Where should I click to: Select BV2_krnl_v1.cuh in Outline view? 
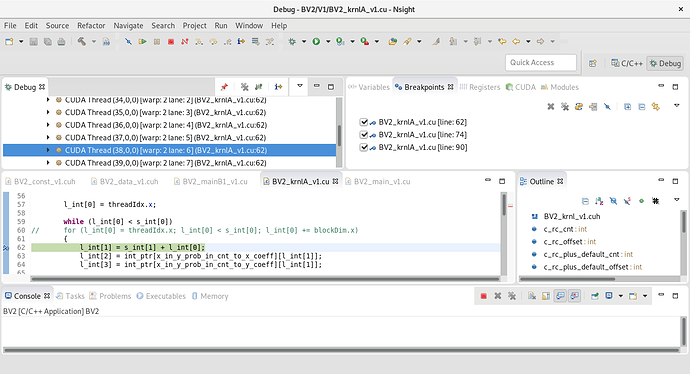(x=572, y=216)
